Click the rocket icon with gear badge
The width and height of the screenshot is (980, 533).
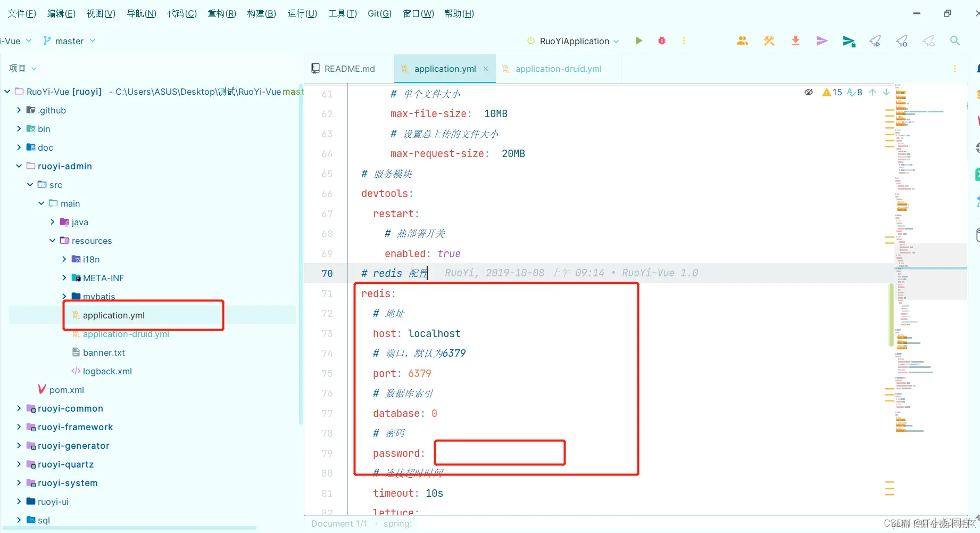pyautogui.click(x=902, y=41)
